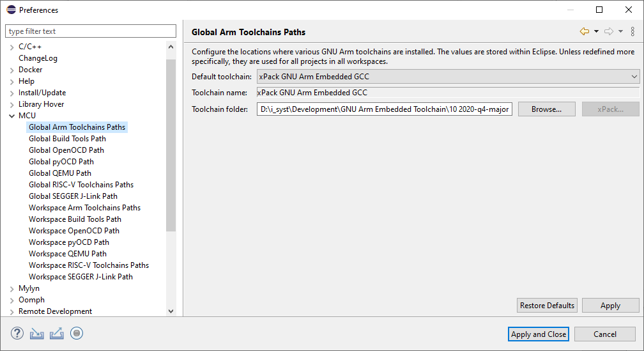Expand the Mylyn tree node
This screenshot has width=644, height=351.
[x=12, y=288]
